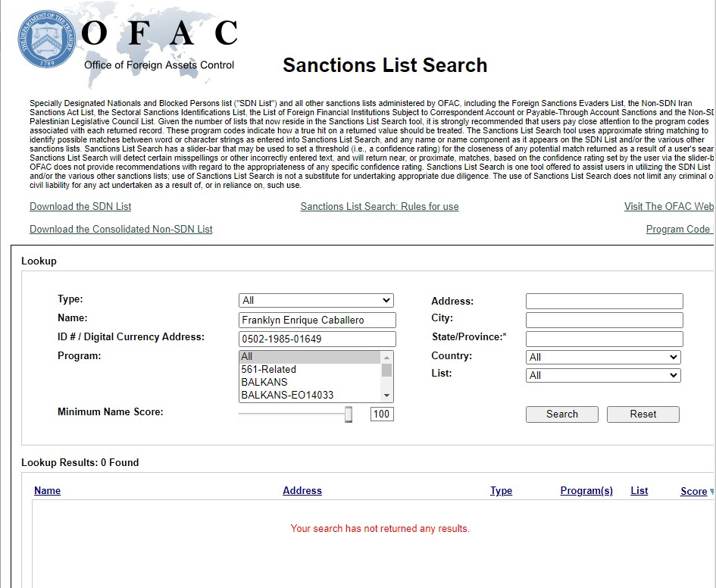The width and height of the screenshot is (716, 588).
Task: Click Download the Consolidated Non-SDN List link
Action: tap(121, 229)
